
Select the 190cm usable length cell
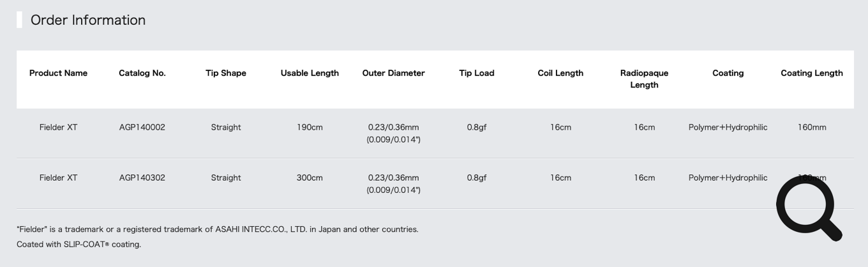[310, 127]
